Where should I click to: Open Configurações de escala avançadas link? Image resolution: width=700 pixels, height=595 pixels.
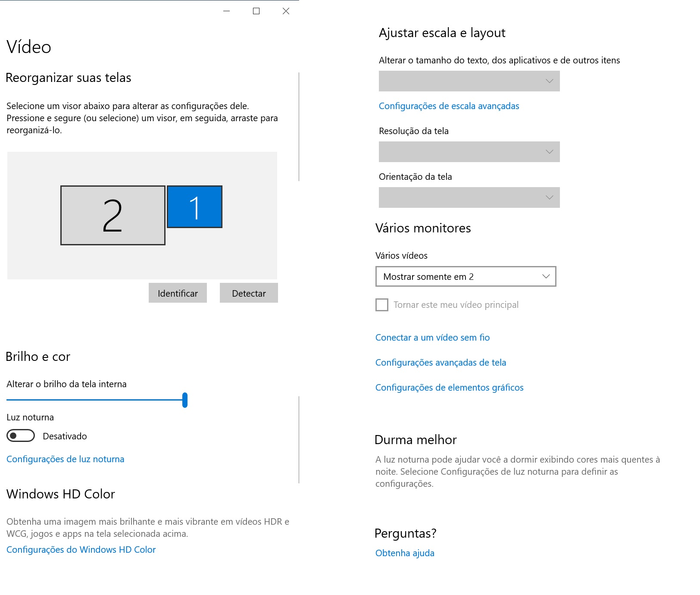coord(449,106)
